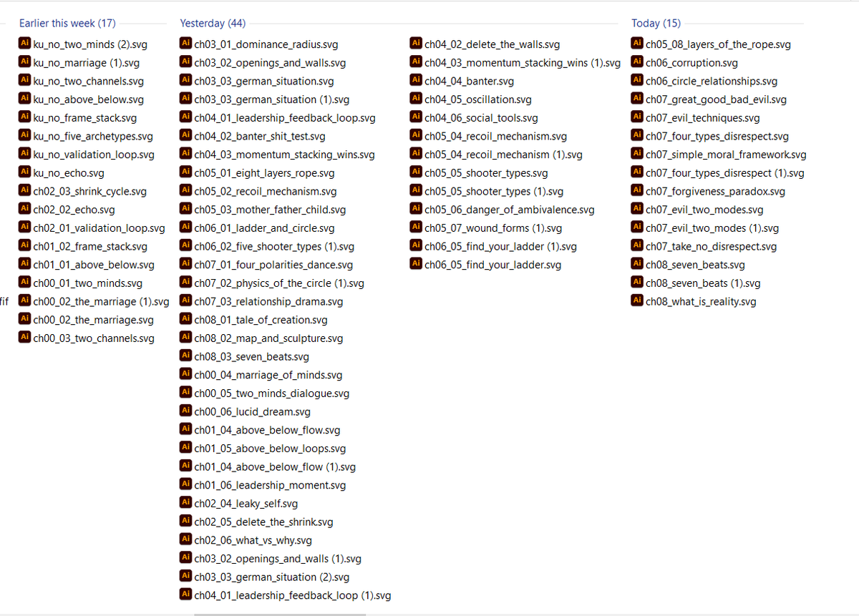This screenshot has height=616, width=859.
Task: Click the Ai icon of ch05_08_layers_of_the_rope.svg
Action: [637, 44]
